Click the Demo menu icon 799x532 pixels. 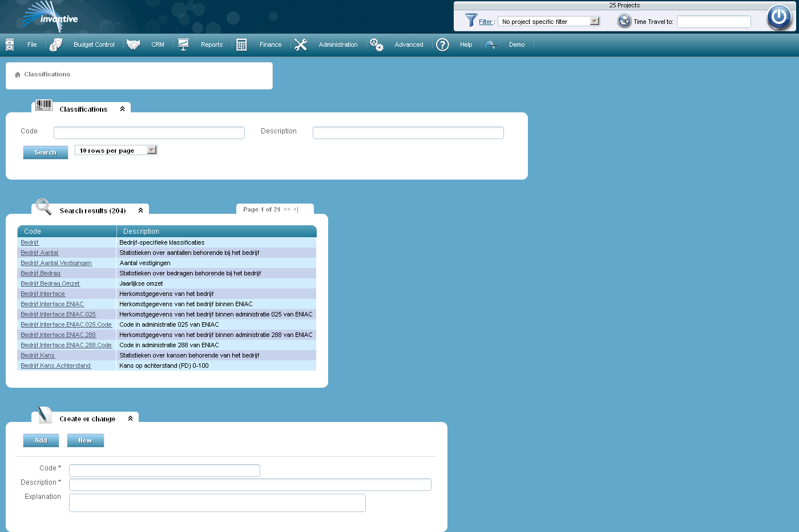491,44
